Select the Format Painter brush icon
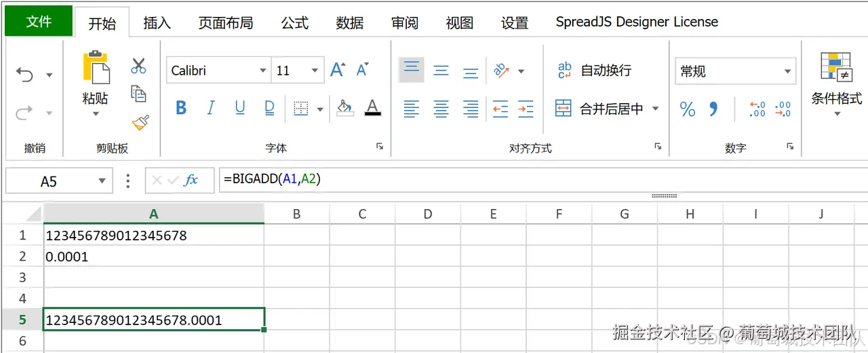The image size is (868, 353). (140, 122)
